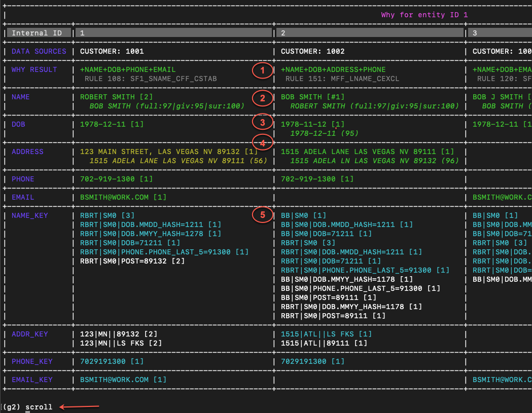Click the WHY RESULT row label

click(34, 69)
